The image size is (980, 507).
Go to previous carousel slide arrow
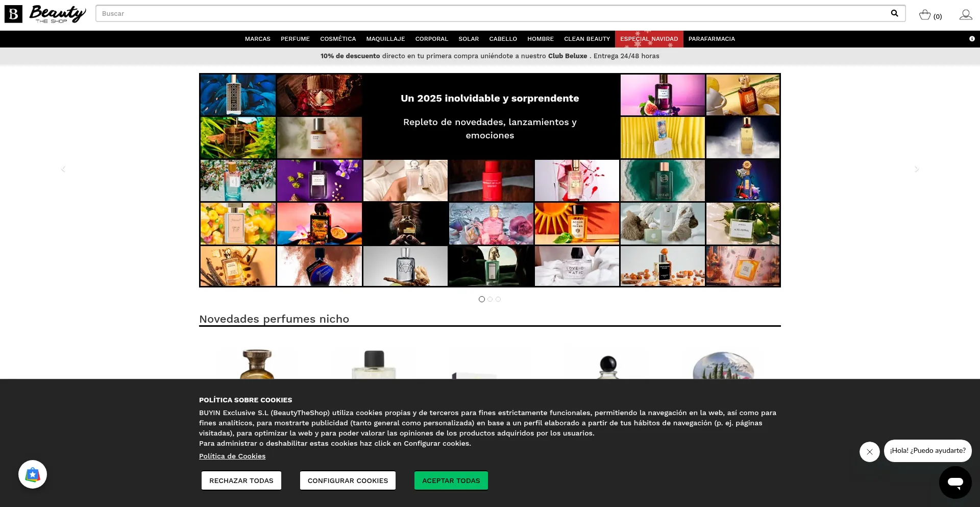pyautogui.click(x=63, y=169)
